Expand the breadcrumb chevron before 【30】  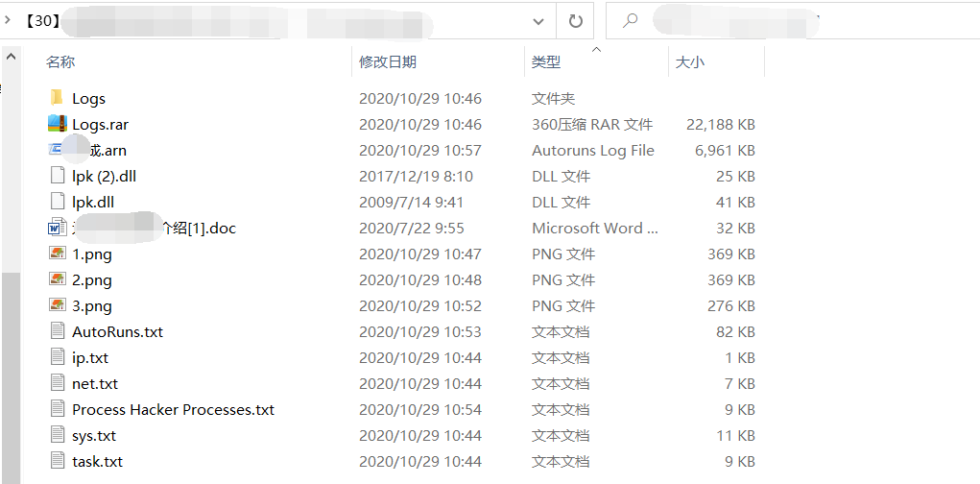(x=7, y=20)
